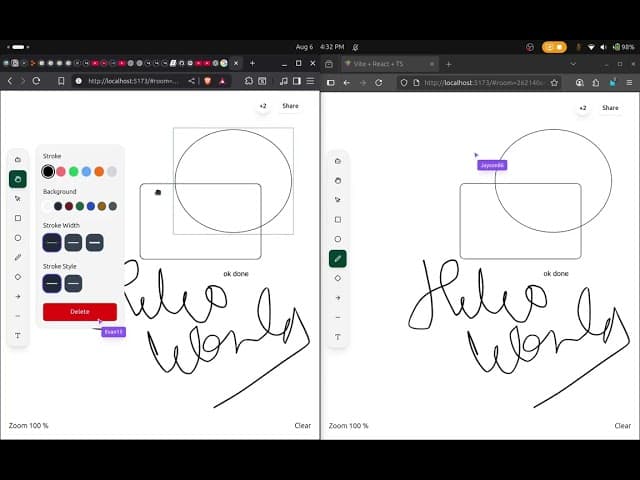Reload the page in the right browser

(x=379, y=83)
